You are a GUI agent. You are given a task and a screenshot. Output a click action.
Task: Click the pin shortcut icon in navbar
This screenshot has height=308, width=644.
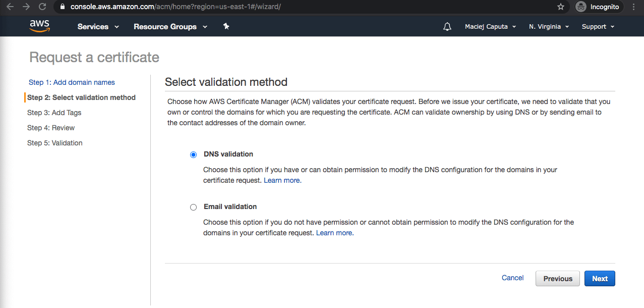(226, 26)
